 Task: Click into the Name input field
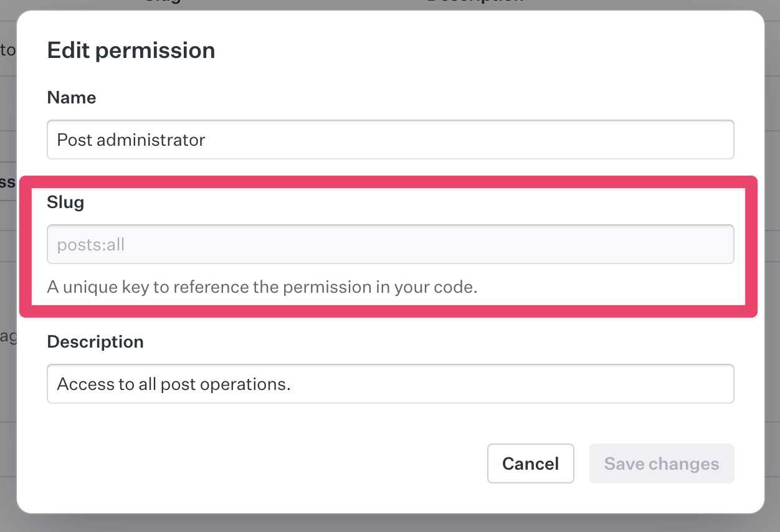390,140
